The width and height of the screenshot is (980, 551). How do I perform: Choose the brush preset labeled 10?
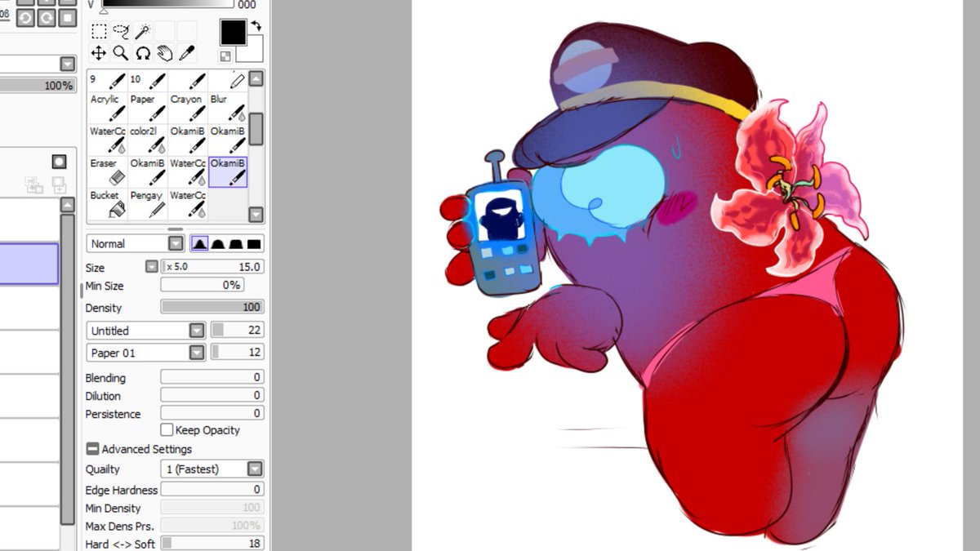tap(147, 81)
